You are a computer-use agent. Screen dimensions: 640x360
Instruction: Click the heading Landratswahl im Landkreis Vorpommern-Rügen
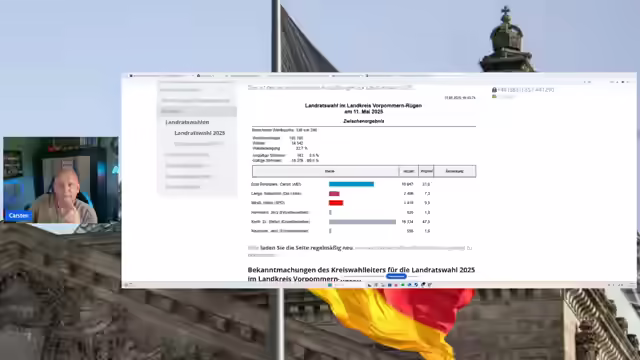pyautogui.click(x=363, y=105)
